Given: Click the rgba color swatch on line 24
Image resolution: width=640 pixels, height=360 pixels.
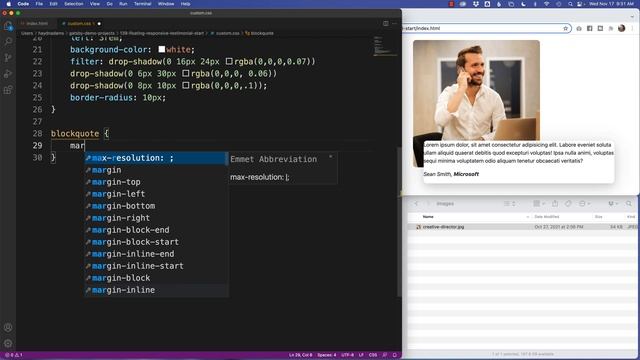Looking at the screenshot, I should pos(186,85).
